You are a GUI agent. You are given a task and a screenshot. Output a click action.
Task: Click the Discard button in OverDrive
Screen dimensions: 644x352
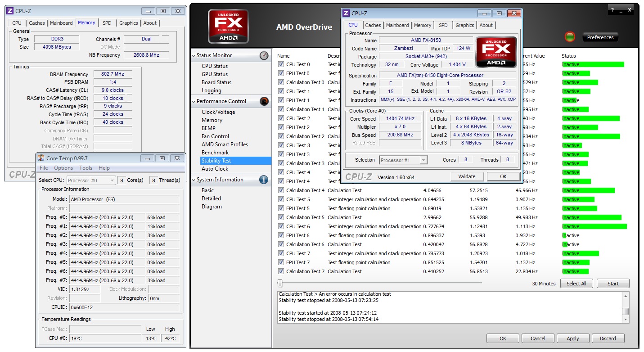click(608, 338)
